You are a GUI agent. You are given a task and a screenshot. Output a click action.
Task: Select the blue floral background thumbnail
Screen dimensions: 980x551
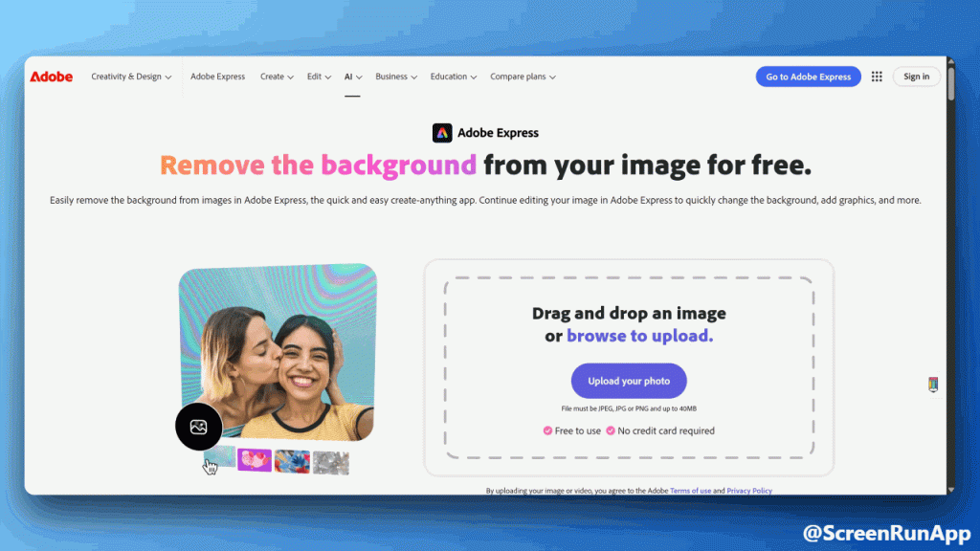tap(292, 461)
